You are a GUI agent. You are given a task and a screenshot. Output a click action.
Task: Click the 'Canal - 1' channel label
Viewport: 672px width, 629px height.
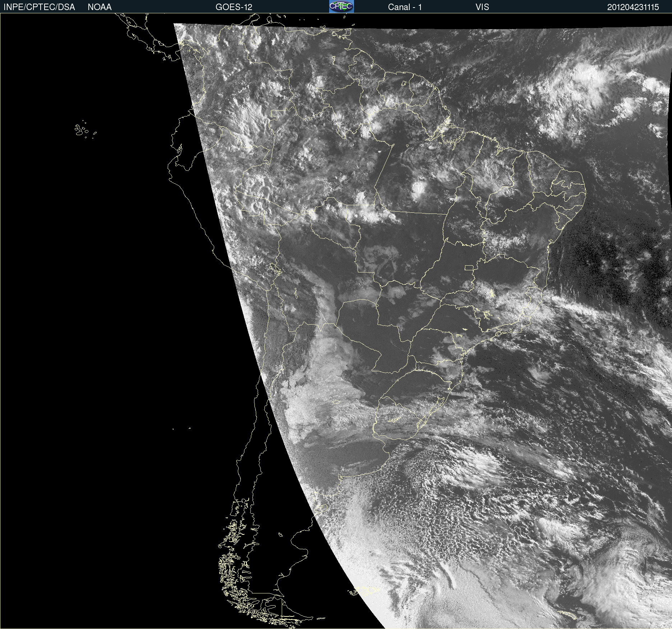pyautogui.click(x=405, y=7)
